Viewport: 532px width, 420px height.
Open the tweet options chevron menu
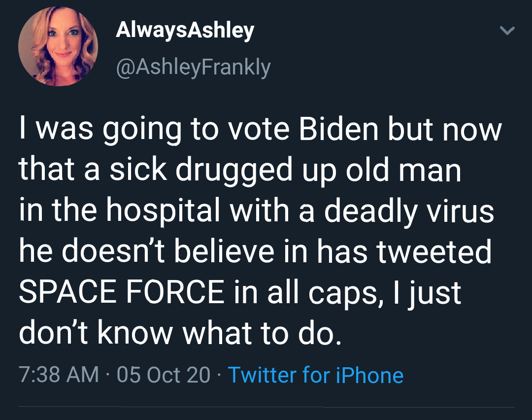(507, 31)
